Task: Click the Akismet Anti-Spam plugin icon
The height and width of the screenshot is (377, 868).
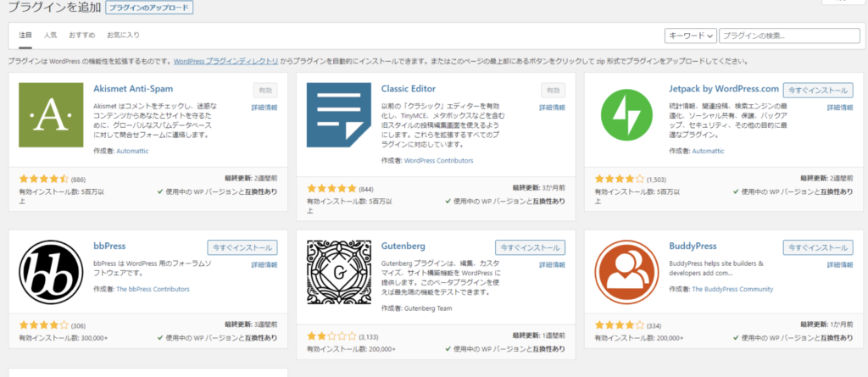Action: pyautogui.click(x=51, y=115)
